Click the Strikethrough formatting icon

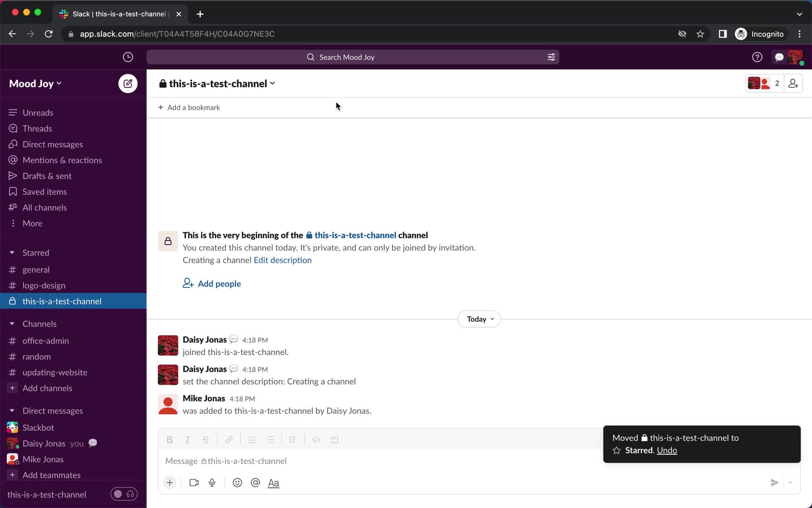pyautogui.click(x=206, y=439)
